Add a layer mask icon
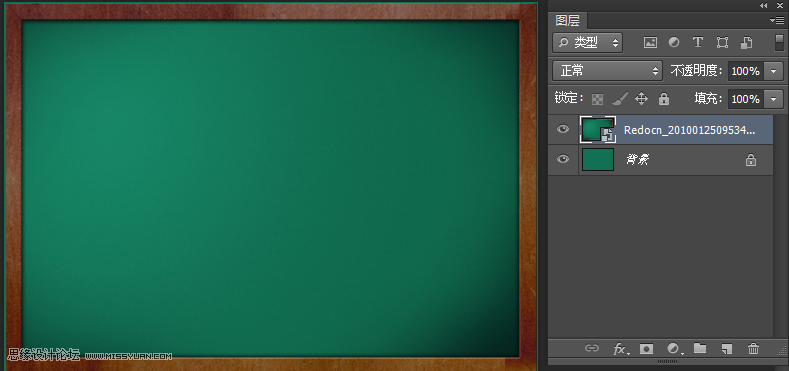789x371 pixels. pos(647,348)
